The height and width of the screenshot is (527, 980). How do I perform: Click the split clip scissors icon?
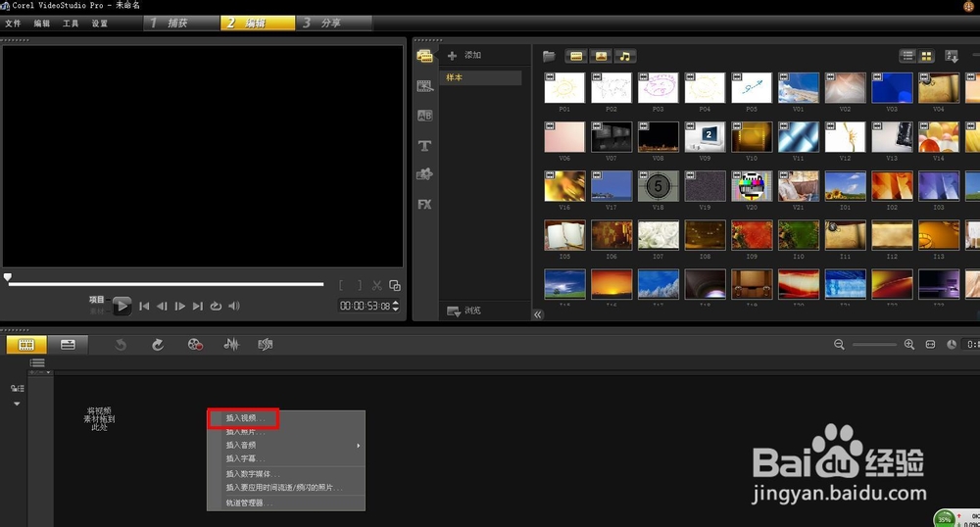tap(377, 285)
